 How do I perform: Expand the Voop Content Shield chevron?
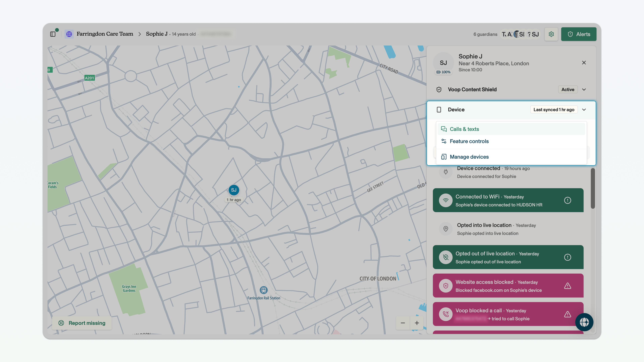coord(584,89)
